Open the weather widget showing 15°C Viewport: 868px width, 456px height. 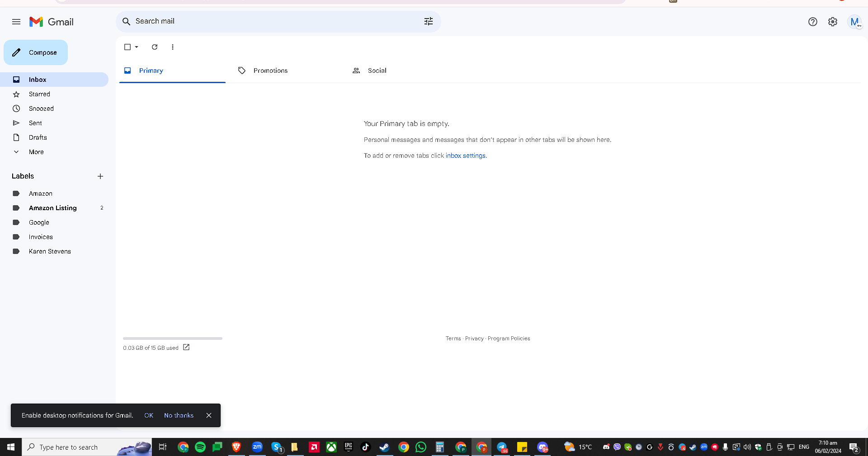click(578, 447)
